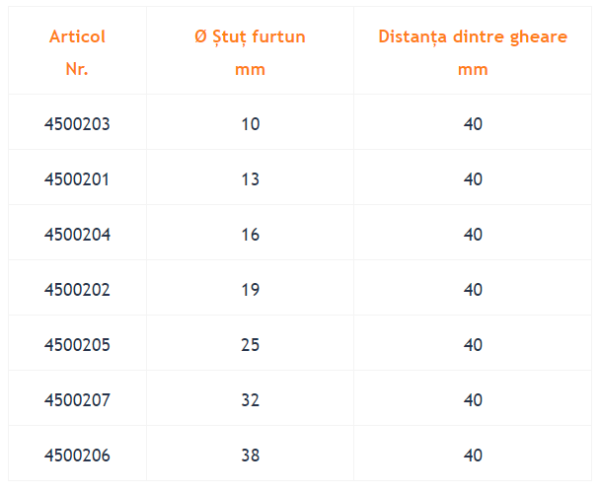Select the 32 mm hose diameter cell
This screenshot has width=600, height=492.
point(250,400)
